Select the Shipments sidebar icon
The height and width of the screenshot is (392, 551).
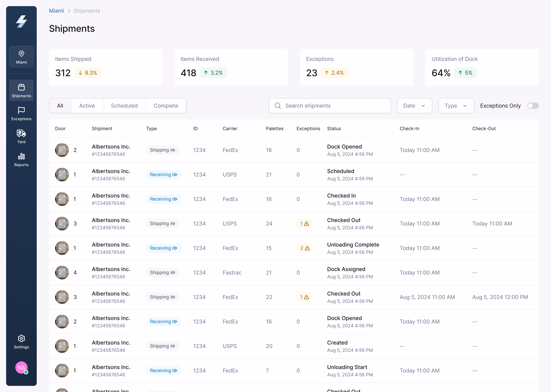(21, 90)
